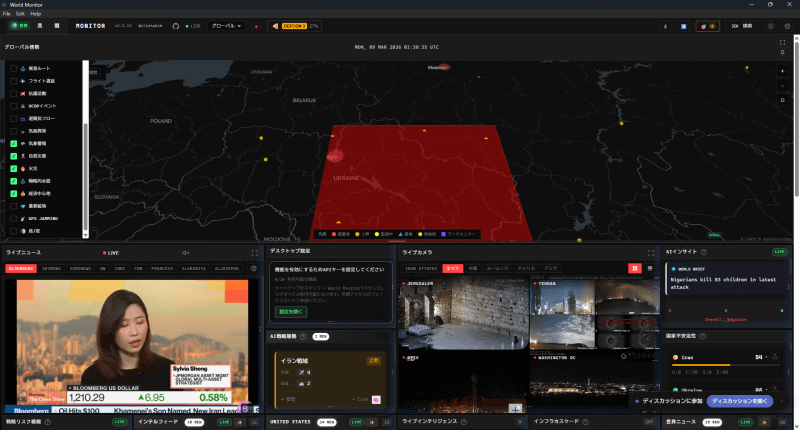Click the Bloomberg live video player

133,346
